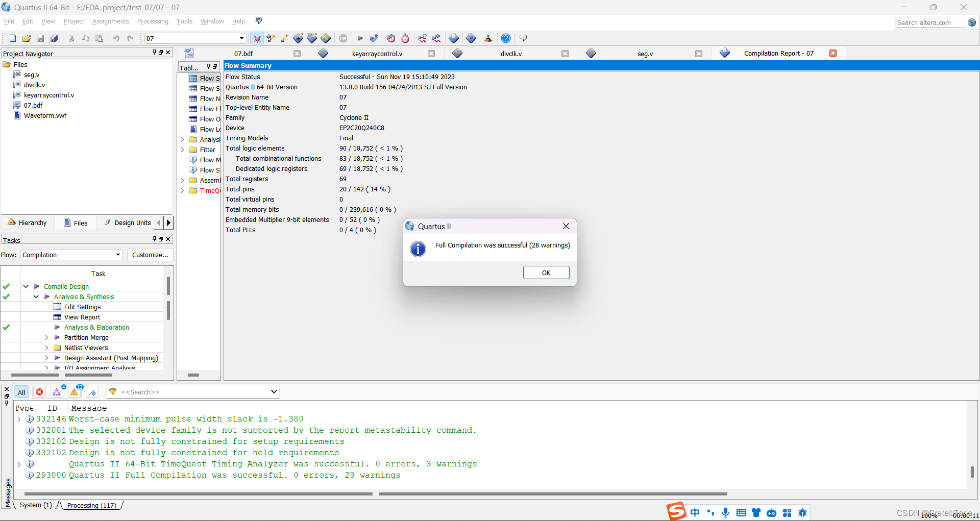The height and width of the screenshot is (521, 980).
Task: Open the Processing menu
Action: [153, 21]
